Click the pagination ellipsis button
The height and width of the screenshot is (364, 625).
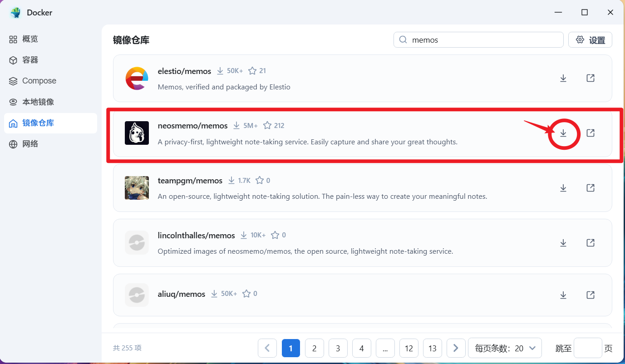point(385,348)
